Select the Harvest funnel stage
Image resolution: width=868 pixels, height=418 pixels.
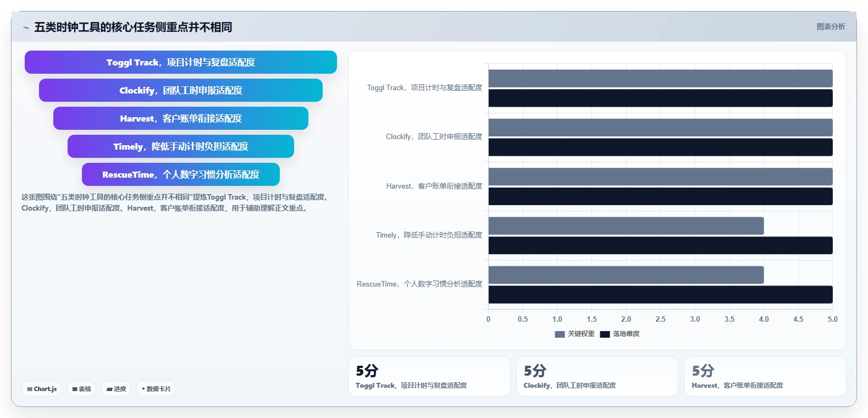coord(181,118)
